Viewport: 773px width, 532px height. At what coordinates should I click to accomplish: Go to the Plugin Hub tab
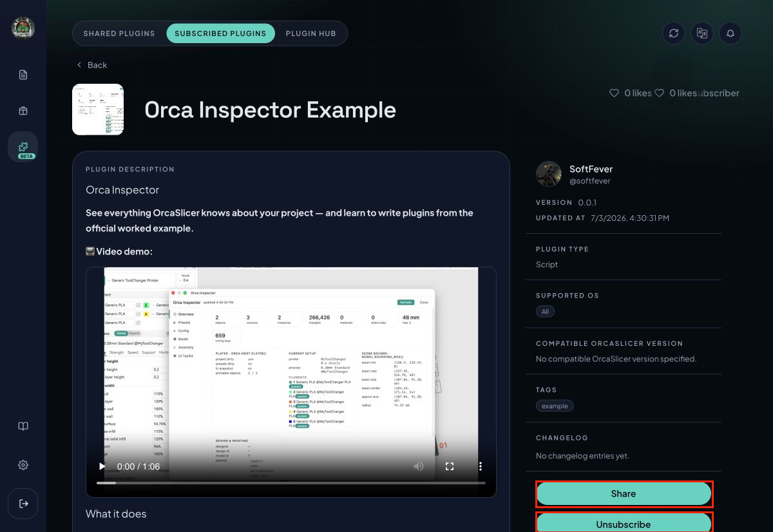click(310, 33)
